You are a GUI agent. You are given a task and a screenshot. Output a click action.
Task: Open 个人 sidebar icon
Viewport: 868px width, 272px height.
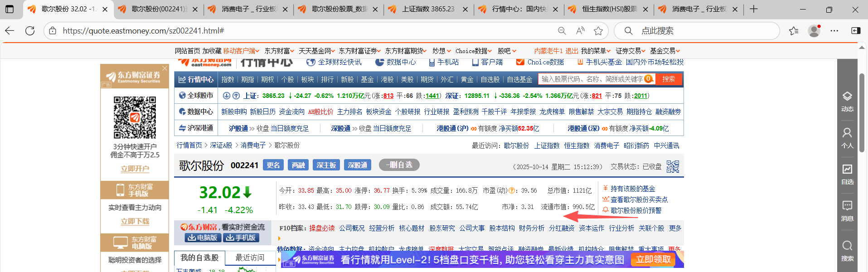(x=847, y=138)
